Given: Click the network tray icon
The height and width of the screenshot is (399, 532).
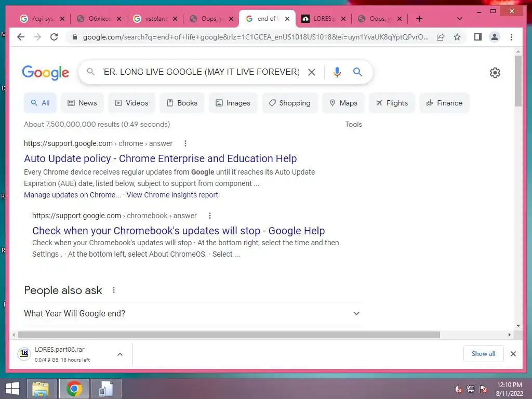Looking at the screenshot, I should point(471,389).
